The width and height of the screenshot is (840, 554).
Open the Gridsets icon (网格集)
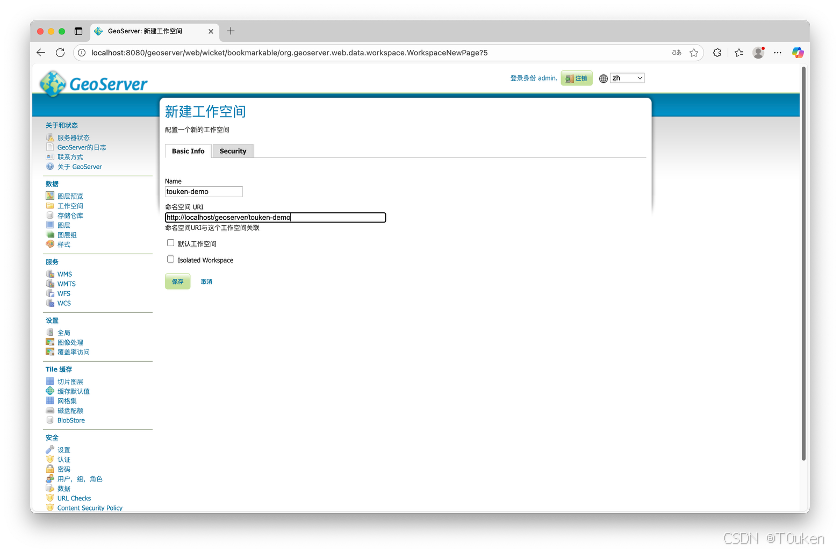tap(50, 401)
